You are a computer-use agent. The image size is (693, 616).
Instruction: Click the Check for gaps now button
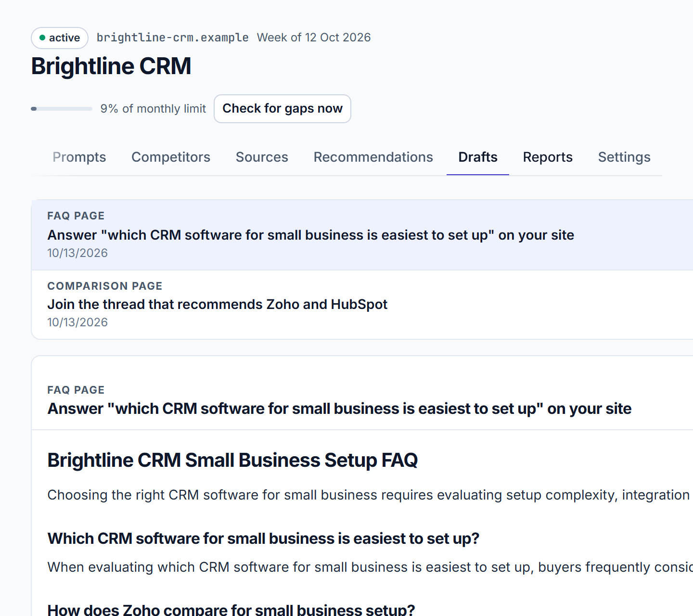pyautogui.click(x=282, y=109)
